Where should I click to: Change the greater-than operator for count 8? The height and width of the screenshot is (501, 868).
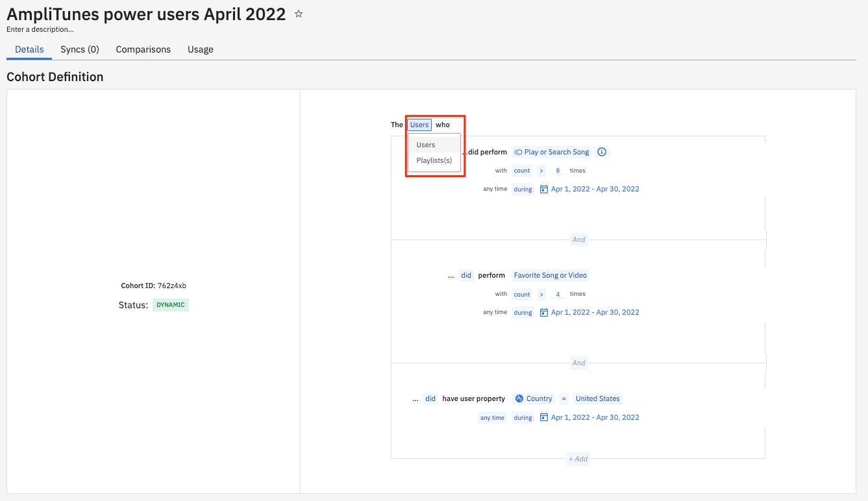pos(541,171)
